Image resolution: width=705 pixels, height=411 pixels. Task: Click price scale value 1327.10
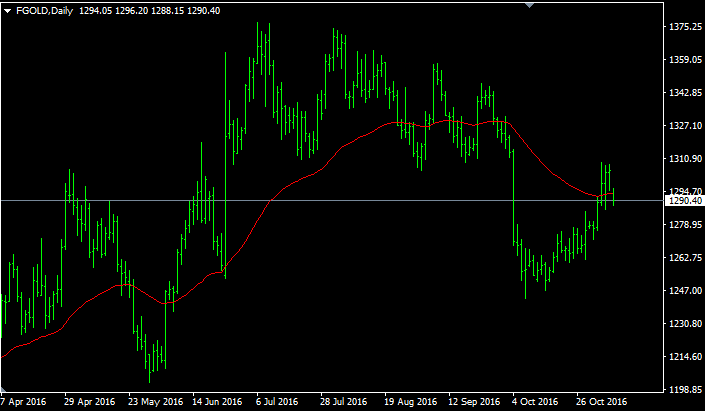(x=686, y=125)
